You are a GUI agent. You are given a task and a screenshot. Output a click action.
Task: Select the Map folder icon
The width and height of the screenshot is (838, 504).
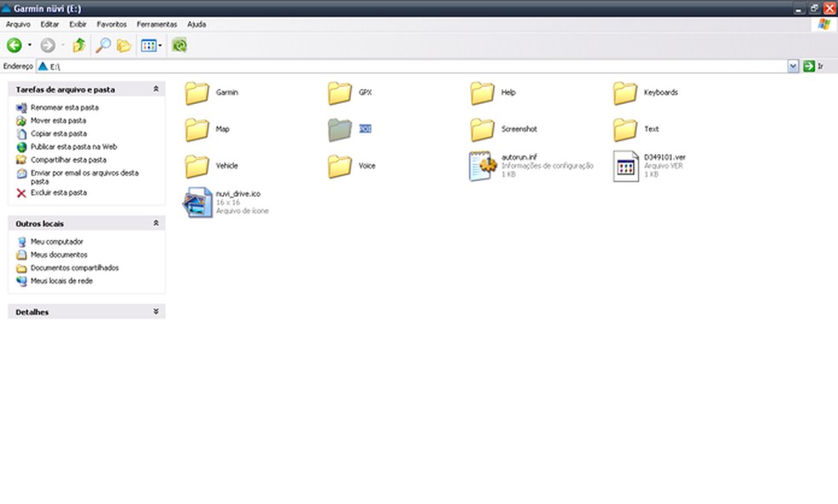coord(198,129)
